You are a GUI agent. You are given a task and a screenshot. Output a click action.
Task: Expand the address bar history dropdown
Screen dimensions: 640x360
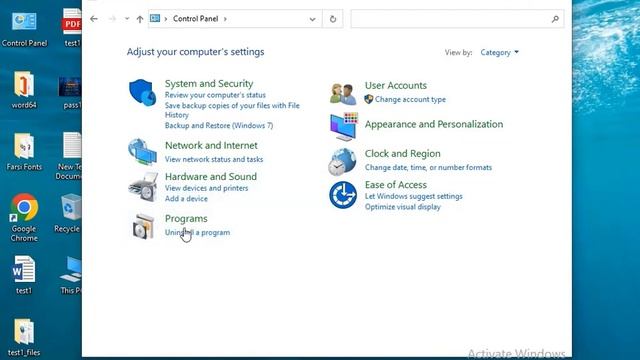[312, 19]
